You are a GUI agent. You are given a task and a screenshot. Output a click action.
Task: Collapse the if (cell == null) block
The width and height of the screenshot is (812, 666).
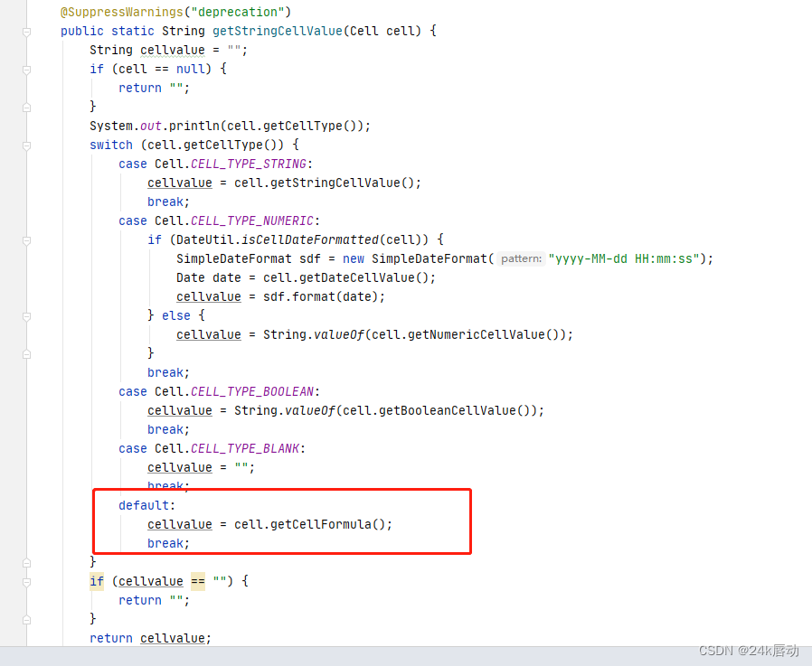coord(27,69)
